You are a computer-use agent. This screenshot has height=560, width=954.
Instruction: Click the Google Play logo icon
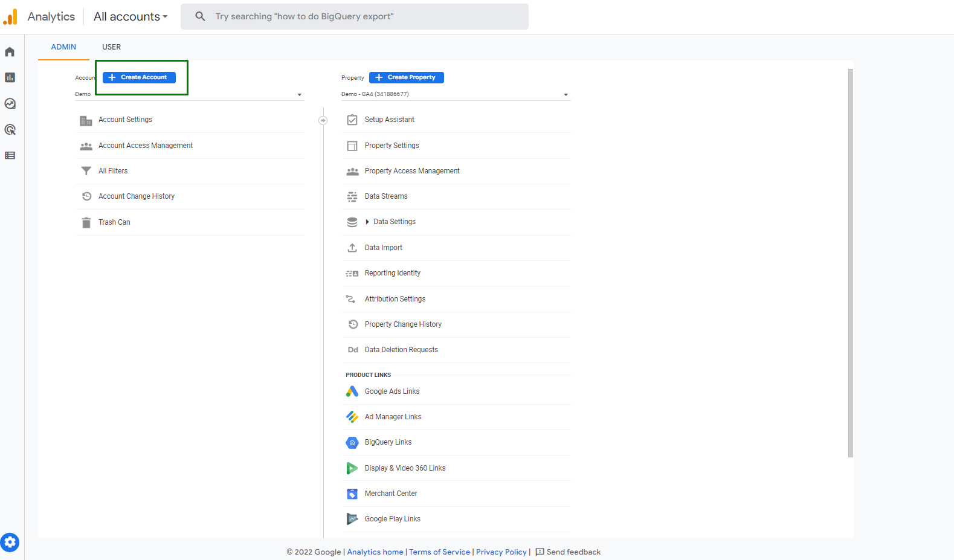[x=352, y=519]
